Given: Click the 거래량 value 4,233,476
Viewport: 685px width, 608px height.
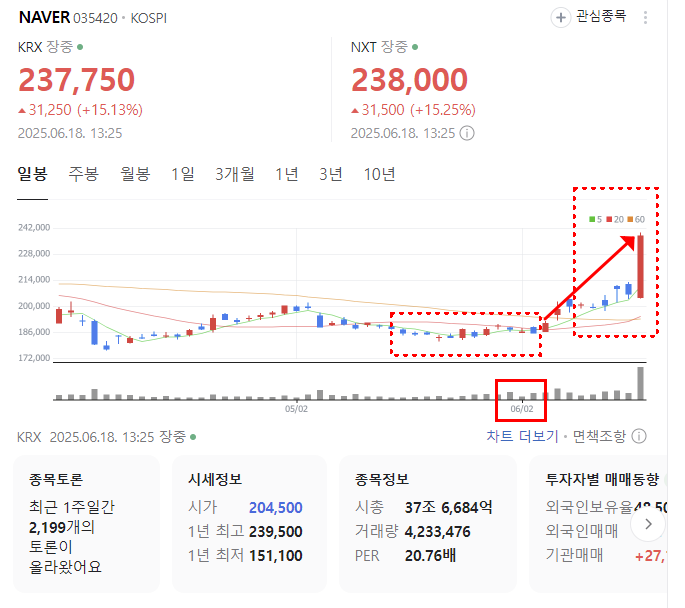Looking at the screenshot, I should 438,532.
